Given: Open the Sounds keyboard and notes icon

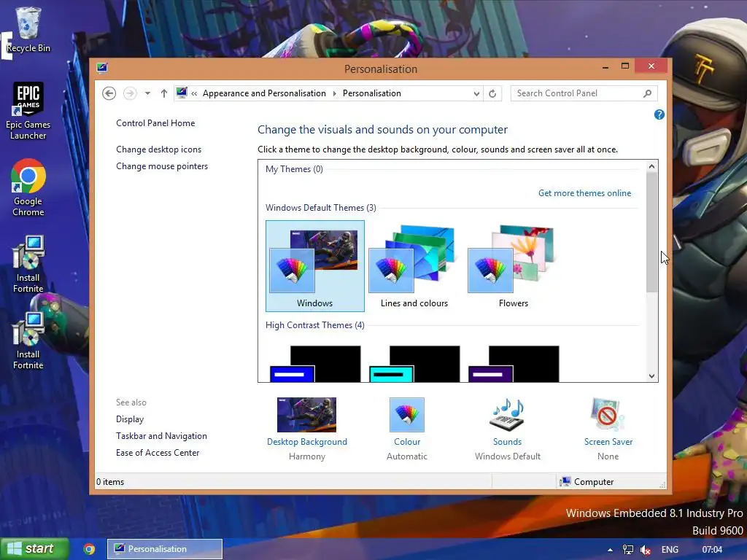Looking at the screenshot, I should 508,415.
